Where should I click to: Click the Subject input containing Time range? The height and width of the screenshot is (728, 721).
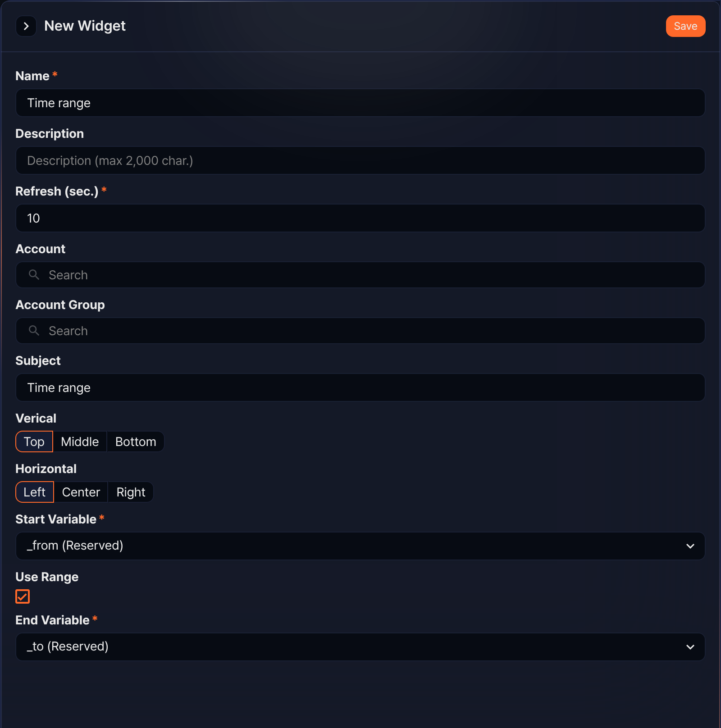pyautogui.click(x=360, y=387)
